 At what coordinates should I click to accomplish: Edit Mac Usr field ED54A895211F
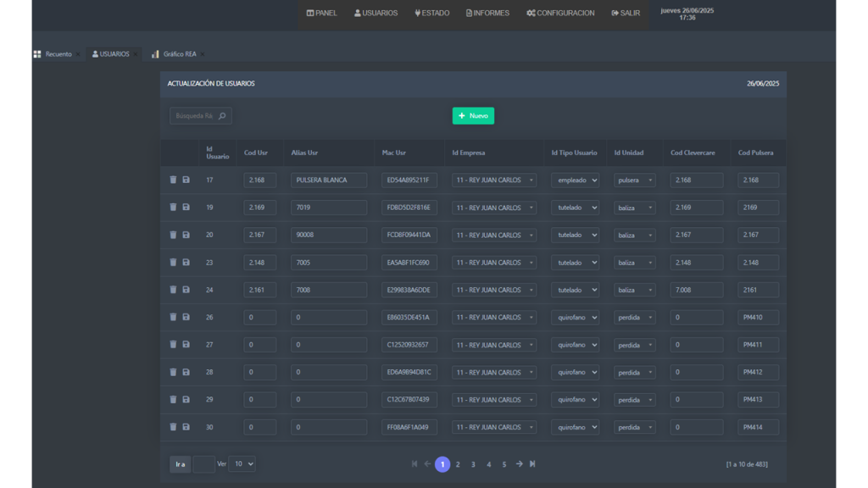click(x=409, y=180)
